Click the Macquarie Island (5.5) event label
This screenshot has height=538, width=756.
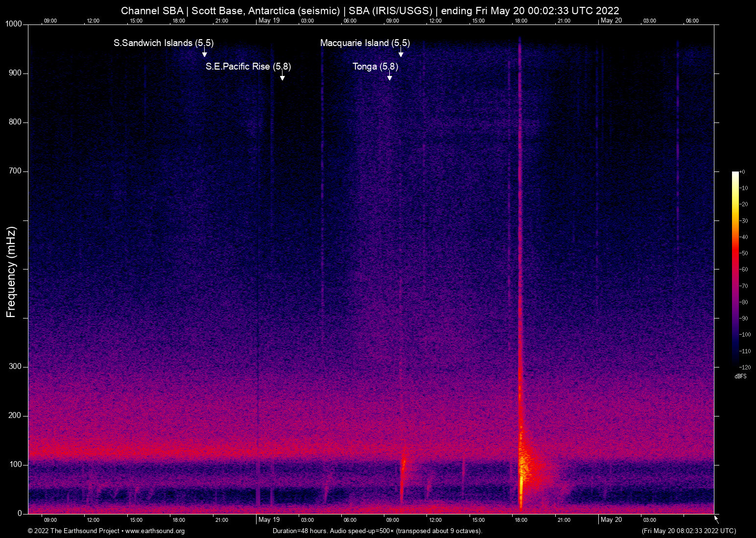click(365, 43)
